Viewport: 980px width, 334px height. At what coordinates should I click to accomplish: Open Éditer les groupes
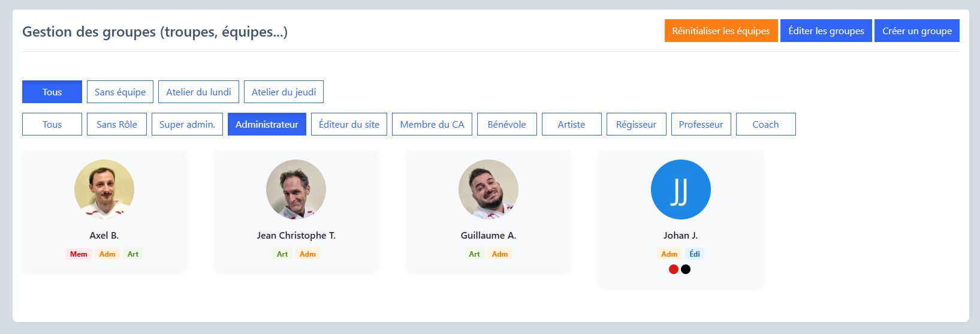(826, 31)
